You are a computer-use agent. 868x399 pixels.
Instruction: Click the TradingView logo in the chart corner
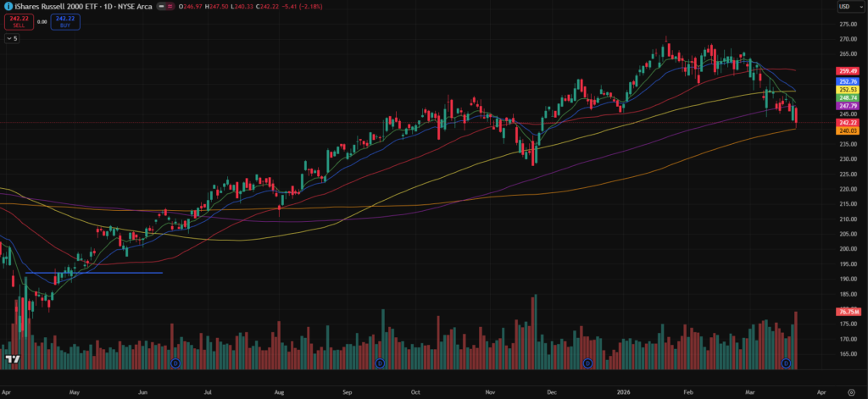[12, 360]
